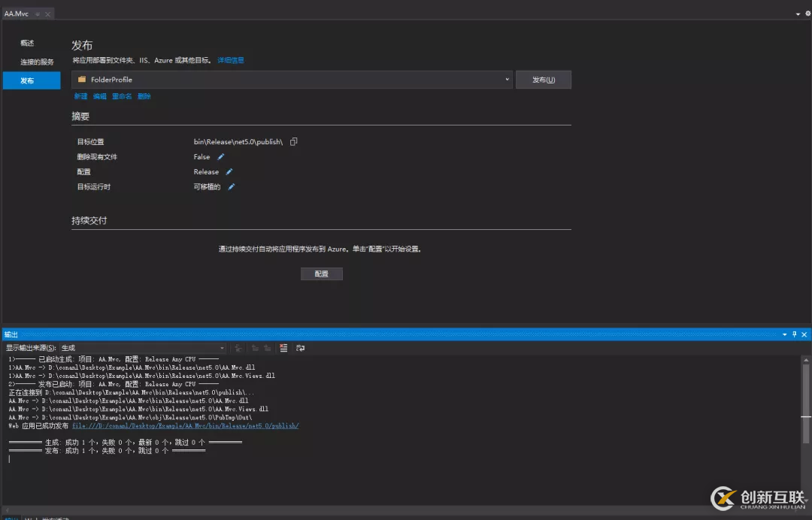Click the '目标位置' label

(91, 142)
